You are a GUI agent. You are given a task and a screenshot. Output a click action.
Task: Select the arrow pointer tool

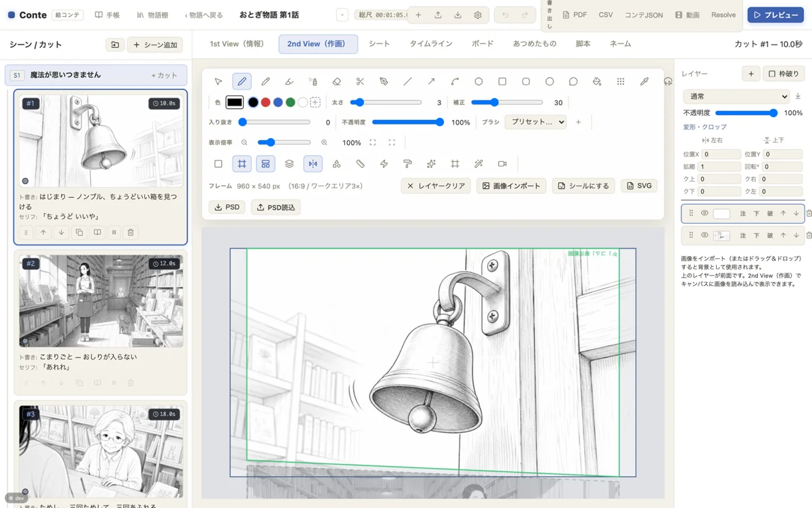pos(218,81)
